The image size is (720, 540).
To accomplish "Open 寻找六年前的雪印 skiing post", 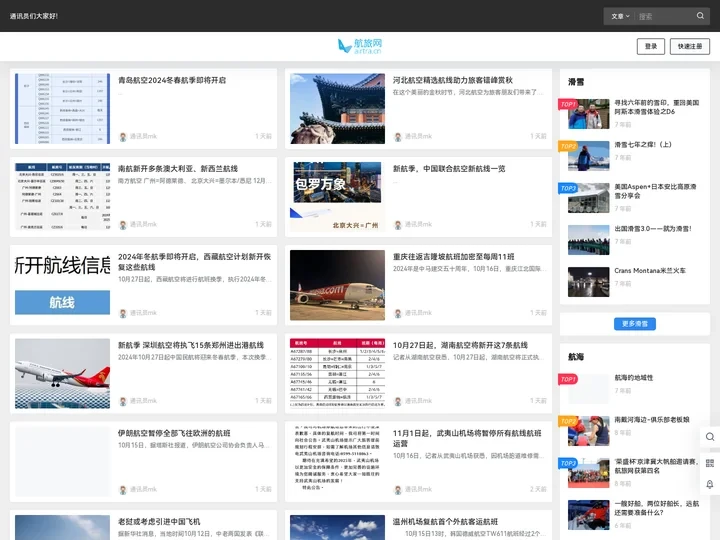I will 657,107.
